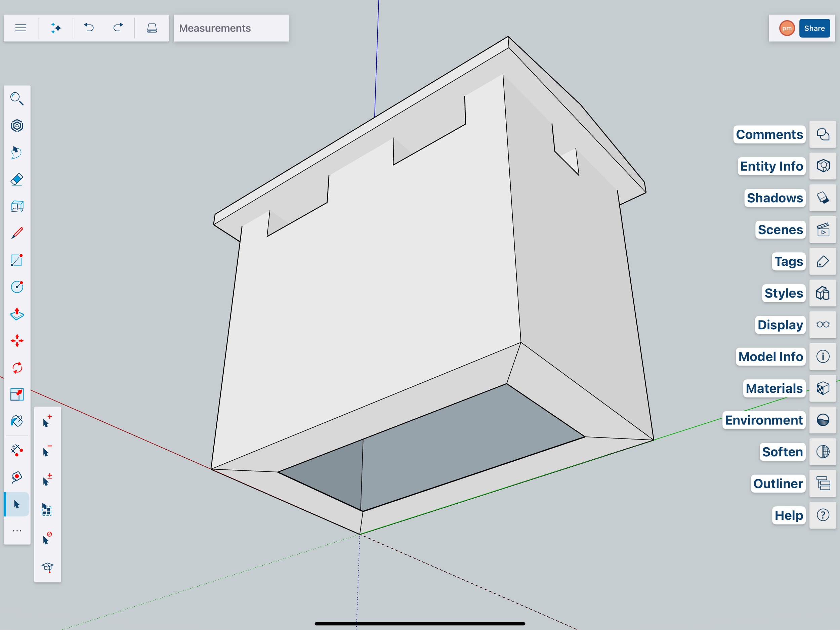Click the hexagon Orbit/view tool icon

(x=17, y=126)
